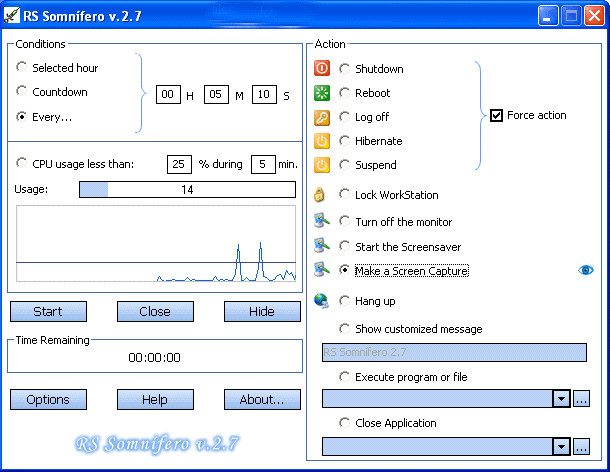
Task: Choose Make a Screen Capture radio button
Action: (344, 270)
